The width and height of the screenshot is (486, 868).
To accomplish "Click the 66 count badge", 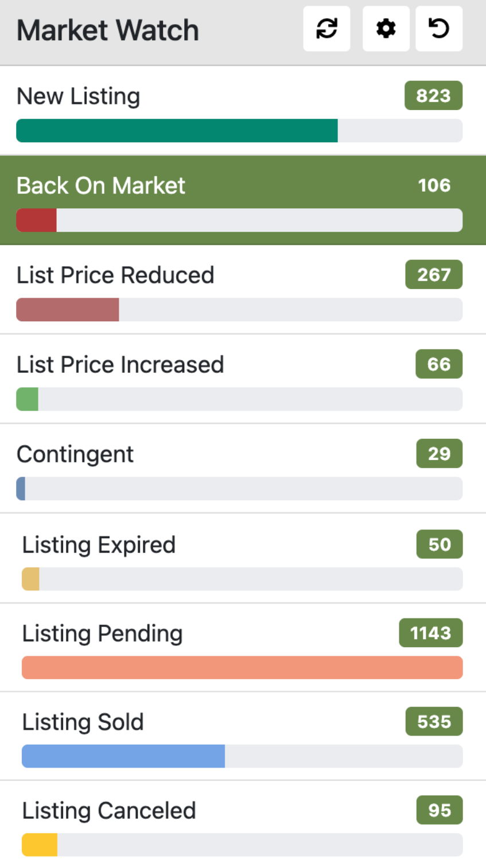I will coord(438,364).
